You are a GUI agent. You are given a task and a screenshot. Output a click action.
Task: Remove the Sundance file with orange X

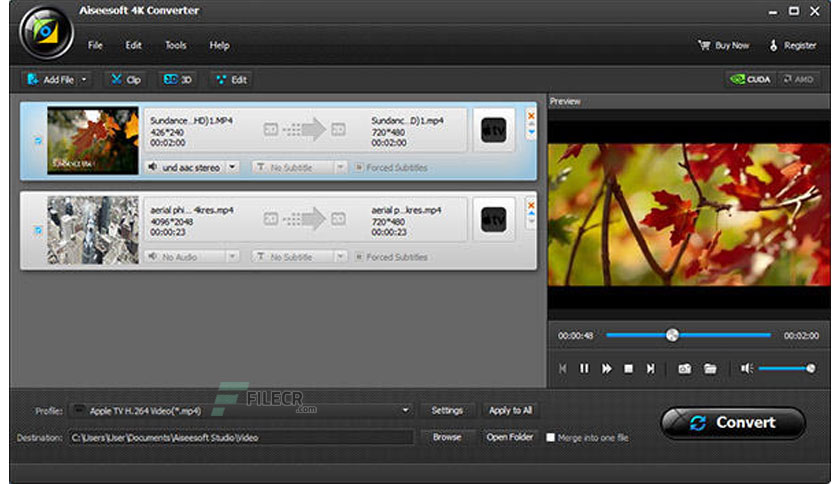pos(531,116)
